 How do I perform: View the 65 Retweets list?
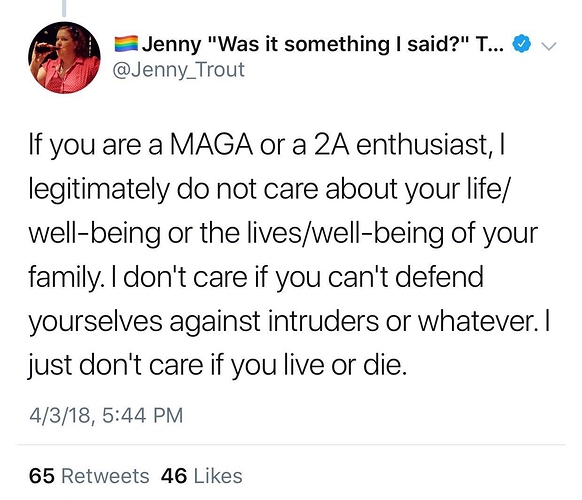(x=89, y=476)
